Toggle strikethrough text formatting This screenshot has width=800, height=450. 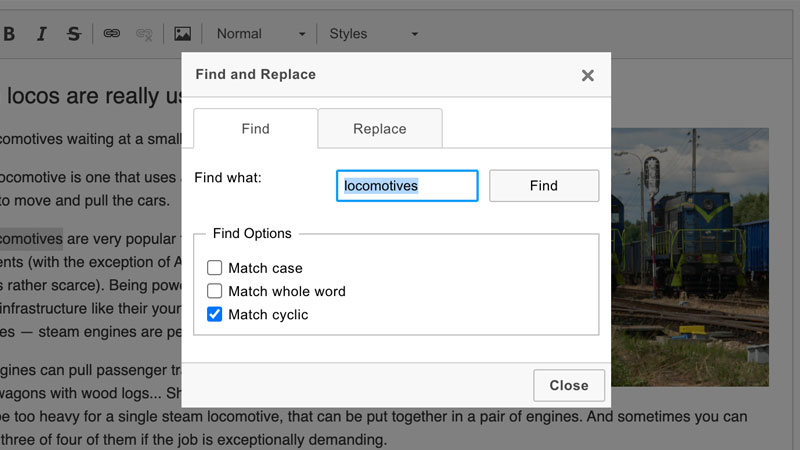[x=73, y=34]
